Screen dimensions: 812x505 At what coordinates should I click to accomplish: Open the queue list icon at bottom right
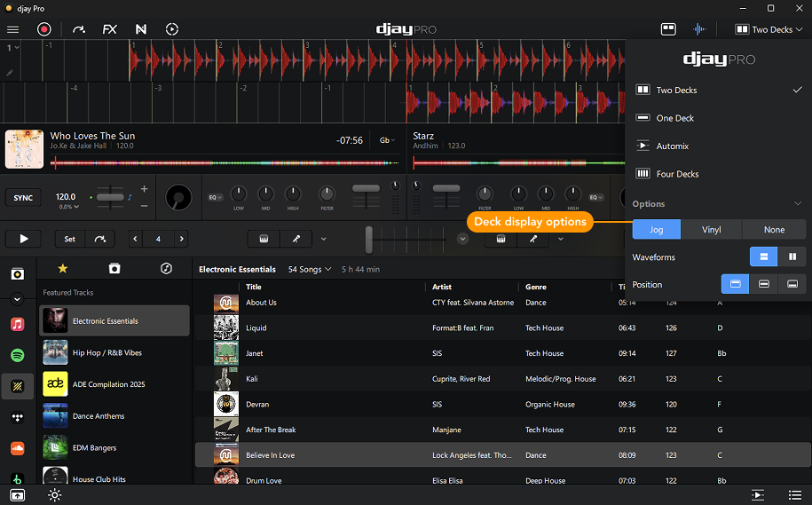click(795, 495)
